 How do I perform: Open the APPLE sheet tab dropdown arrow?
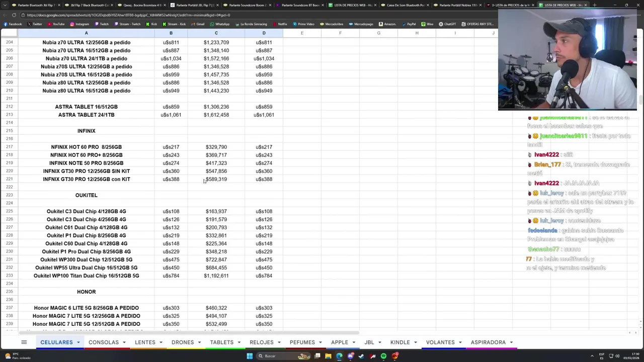click(x=354, y=342)
